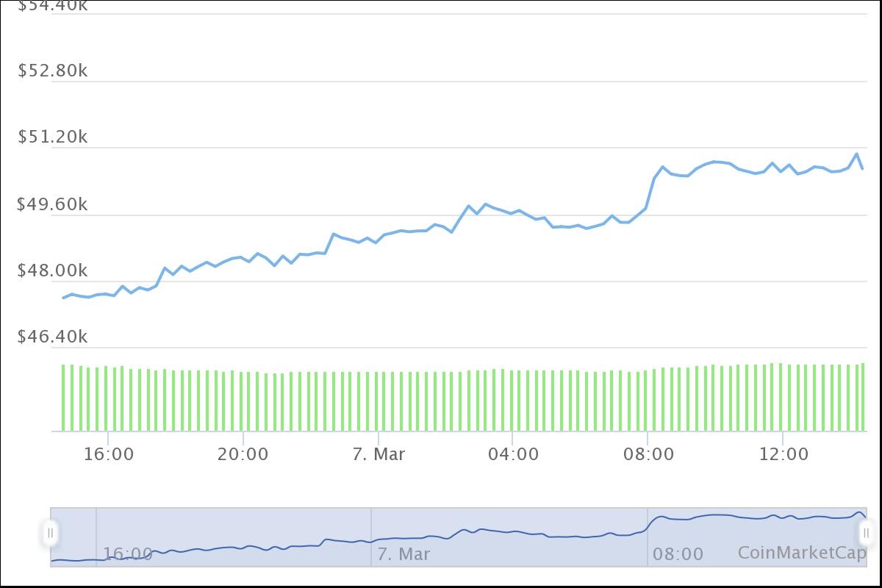882x588 pixels.
Task: Select the $49.60k price axis label
Action: (x=52, y=204)
